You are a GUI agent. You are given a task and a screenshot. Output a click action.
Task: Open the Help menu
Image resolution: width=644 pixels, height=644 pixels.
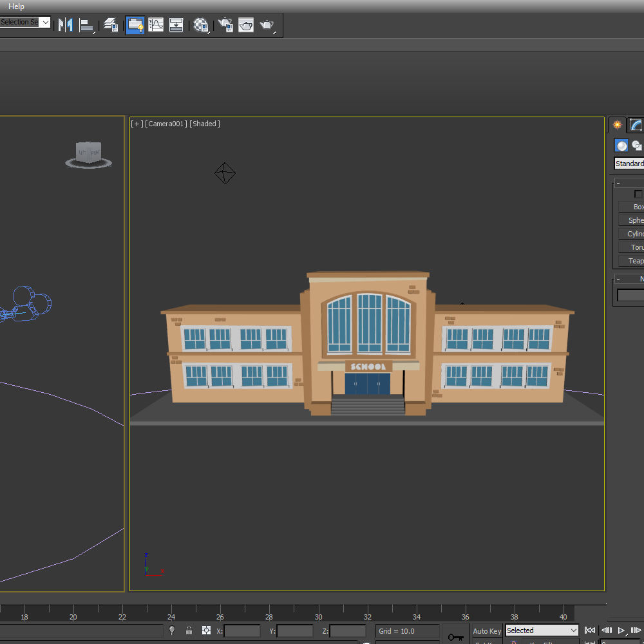click(16, 6)
